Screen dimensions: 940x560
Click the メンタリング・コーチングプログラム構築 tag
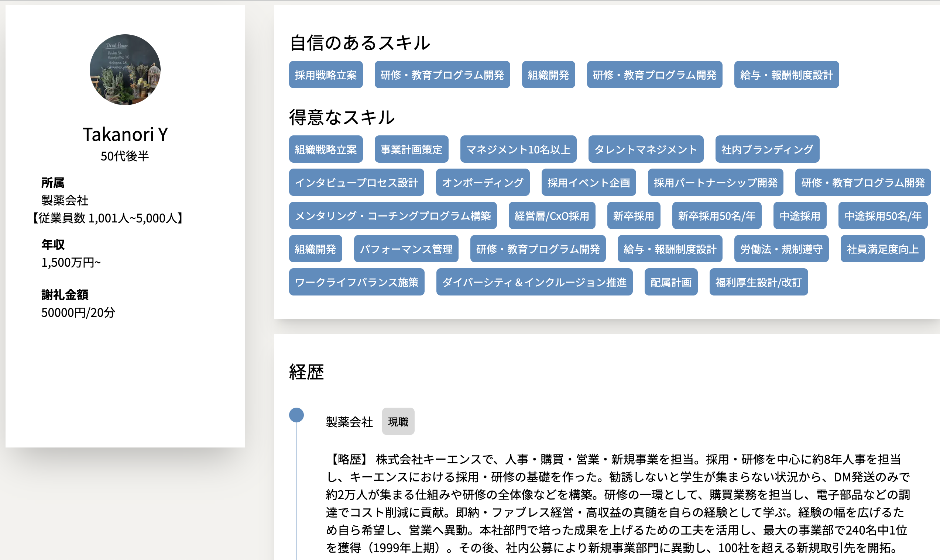point(392,216)
